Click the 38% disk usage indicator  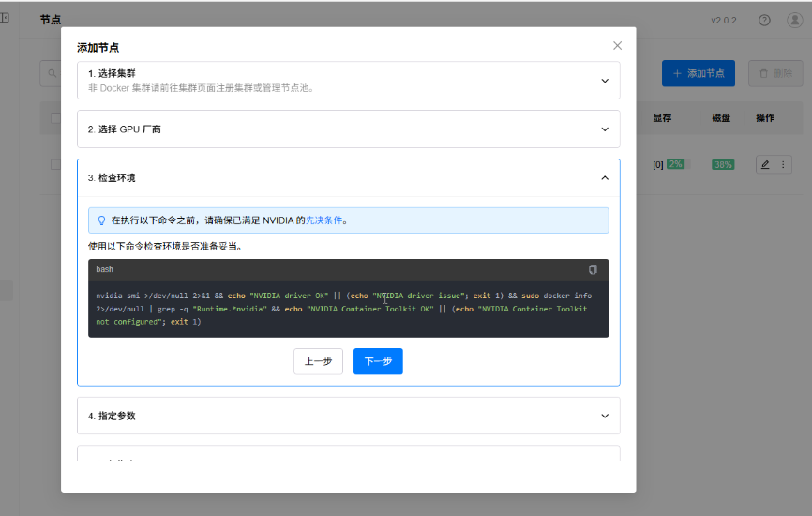pos(723,165)
